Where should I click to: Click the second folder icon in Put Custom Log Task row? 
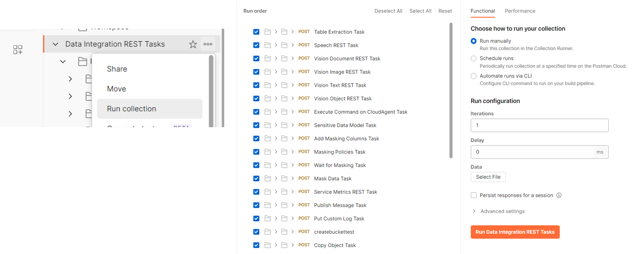point(284,218)
